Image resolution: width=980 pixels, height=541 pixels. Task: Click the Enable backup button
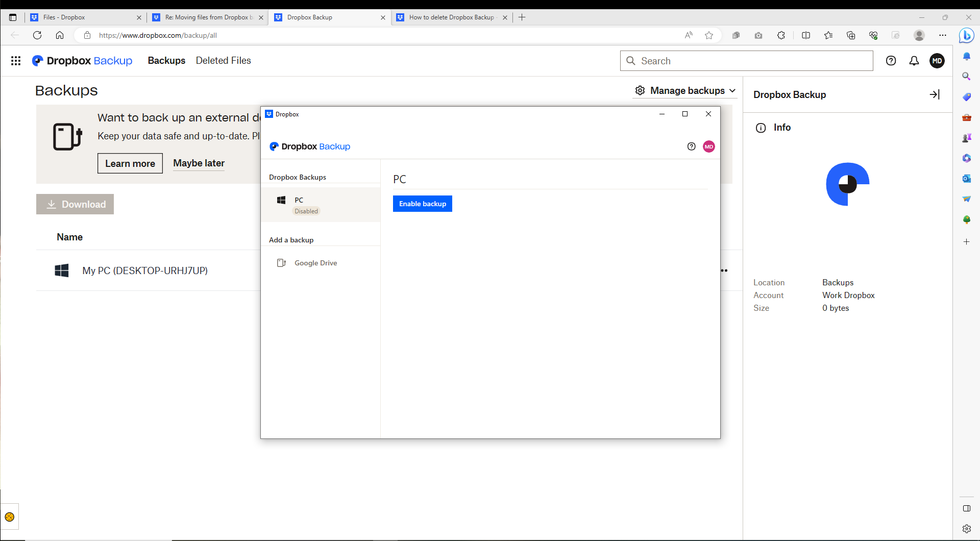point(422,204)
